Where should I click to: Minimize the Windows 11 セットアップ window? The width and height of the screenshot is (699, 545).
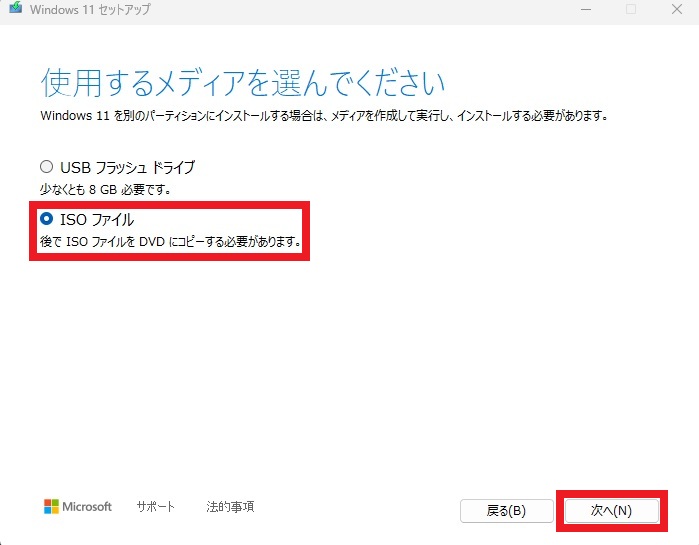pos(586,9)
